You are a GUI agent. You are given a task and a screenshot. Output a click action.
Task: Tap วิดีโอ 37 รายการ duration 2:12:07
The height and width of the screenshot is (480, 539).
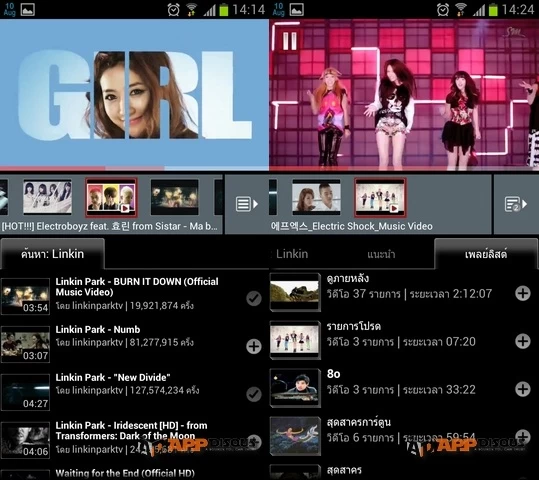click(x=409, y=294)
